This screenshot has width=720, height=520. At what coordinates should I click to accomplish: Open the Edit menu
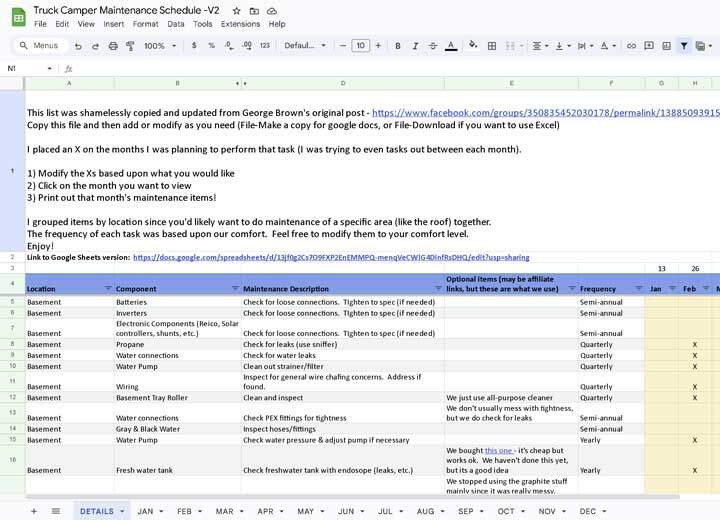[62, 24]
